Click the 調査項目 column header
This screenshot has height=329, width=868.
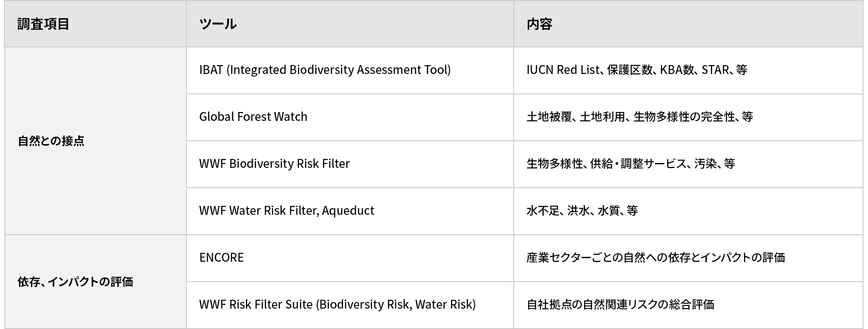(x=95, y=24)
